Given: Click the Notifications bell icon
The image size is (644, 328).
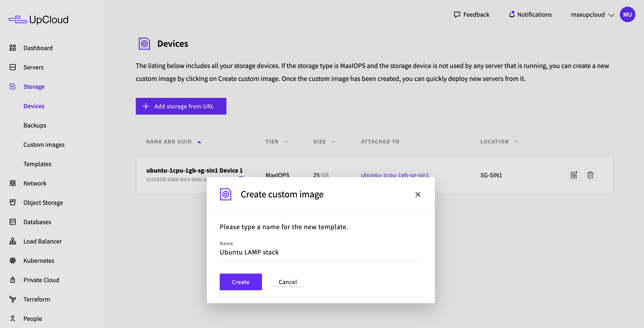Looking at the screenshot, I should pyautogui.click(x=512, y=14).
